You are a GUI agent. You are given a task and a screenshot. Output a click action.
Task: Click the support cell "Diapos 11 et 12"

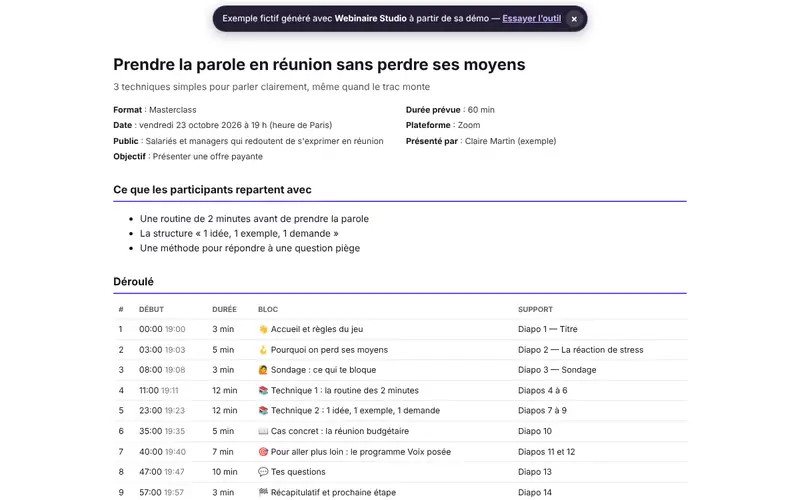[x=546, y=452]
